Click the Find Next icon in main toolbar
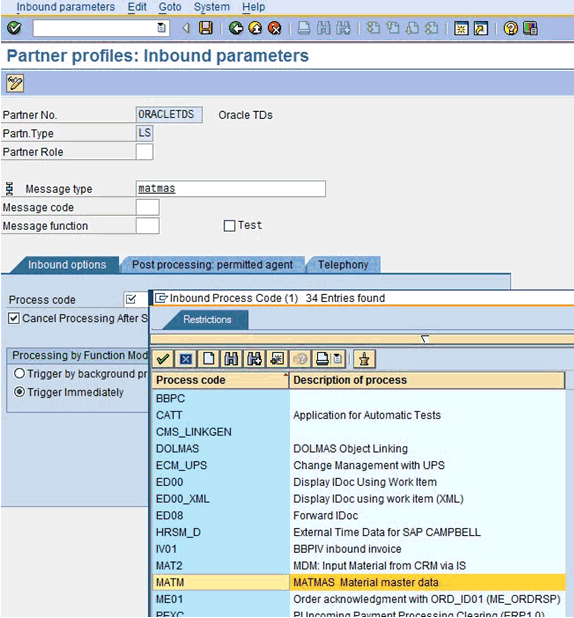 [x=343, y=28]
